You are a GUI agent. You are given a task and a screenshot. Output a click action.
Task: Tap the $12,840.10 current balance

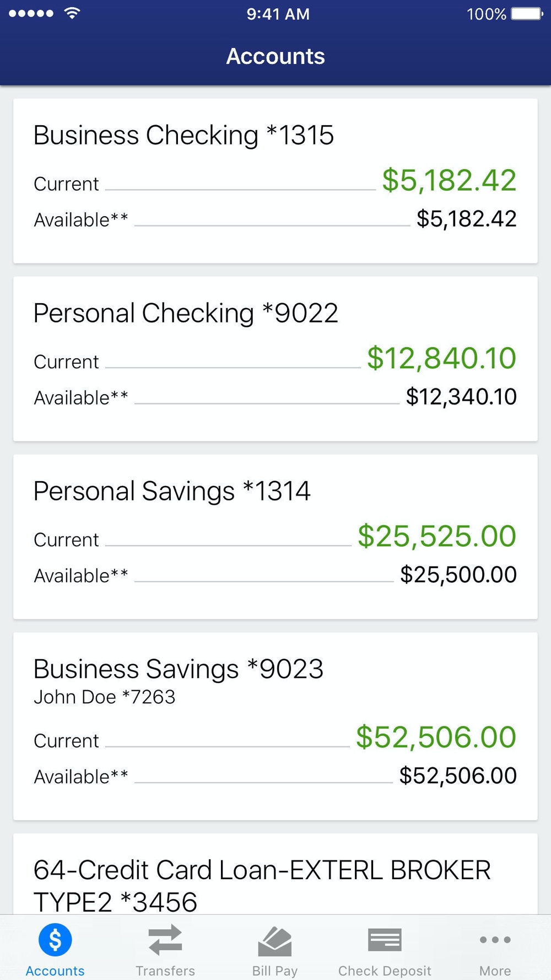441,358
